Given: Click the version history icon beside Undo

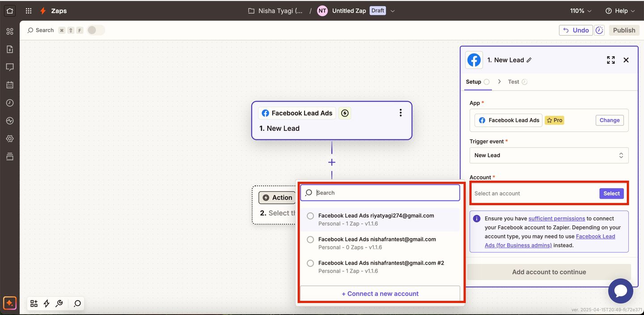Looking at the screenshot, I should click(600, 30).
